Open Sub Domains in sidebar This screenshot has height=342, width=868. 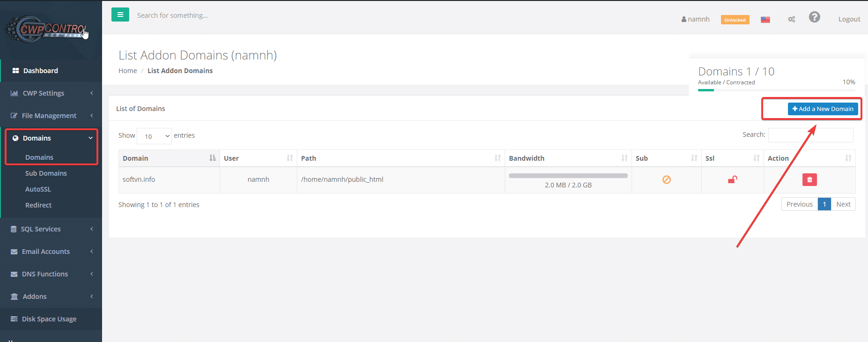point(46,173)
